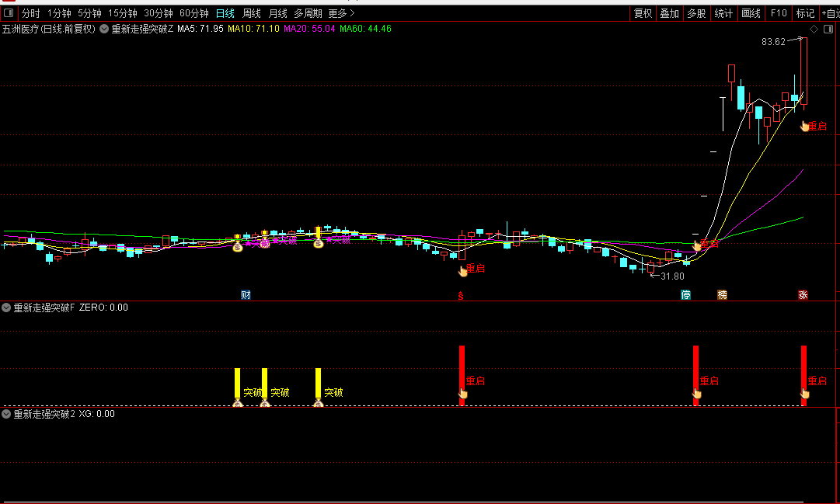
Task: Open the 重新走强突破2 indicator dropdown
Action: pyautogui.click(x=6, y=414)
